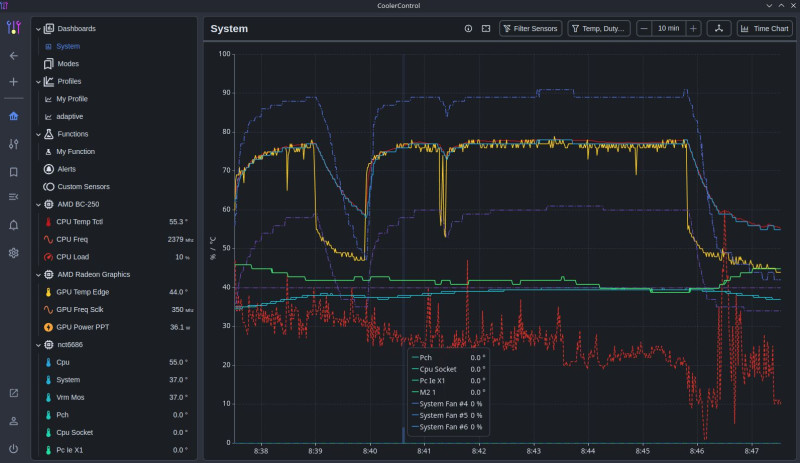Screen dimensions: 800x463
Task: Decrease time range with minus button
Action: pos(644,29)
